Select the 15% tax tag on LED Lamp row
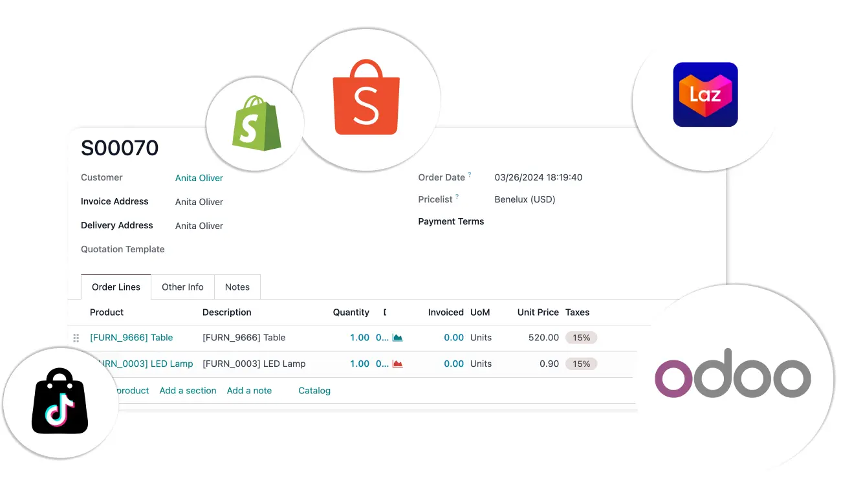841x504 pixels. click(x=581, y=364)
